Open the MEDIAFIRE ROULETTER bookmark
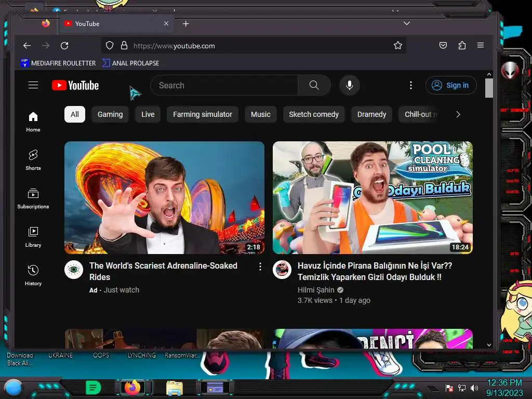Screen dimensions: 532x399 tap(58, 63)
